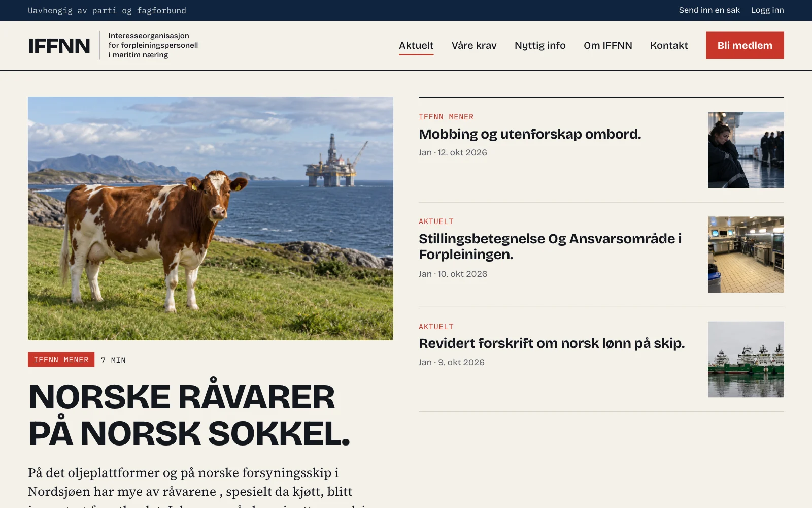Click date Jan · 12. okt 2026
The image size is (812, 508).
[453, 152]
